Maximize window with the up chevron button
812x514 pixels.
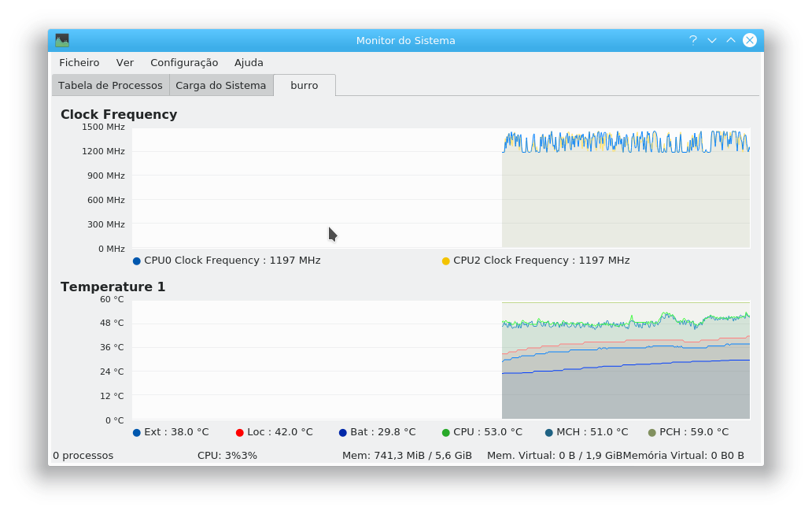click(x=731, y=40)
